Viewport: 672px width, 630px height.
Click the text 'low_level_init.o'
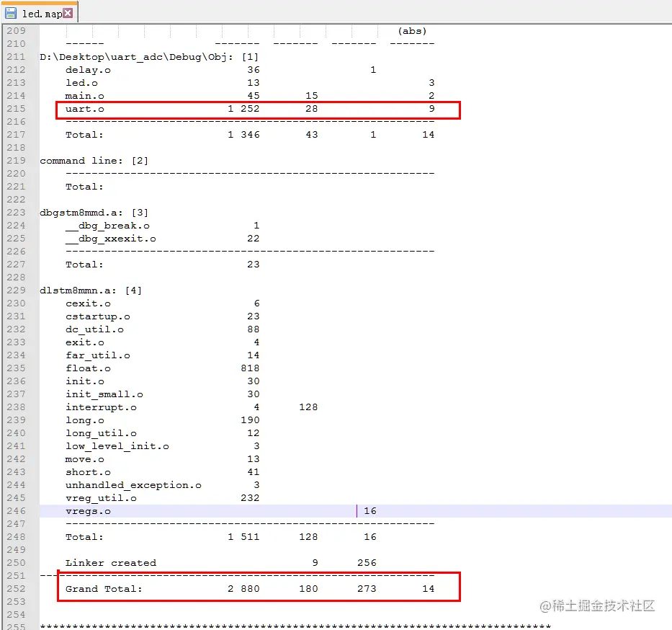(x=117, y=446)
